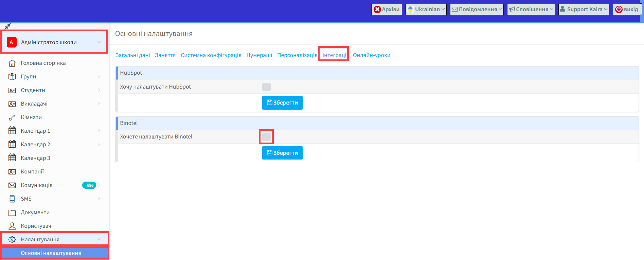Click the Комунікація envelope icon
The image size is (644, 260).
click(x=12, y=185)
